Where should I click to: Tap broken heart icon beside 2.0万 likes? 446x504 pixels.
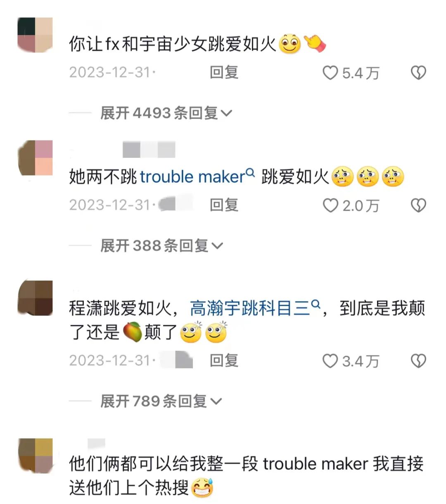tap(418, 205)
